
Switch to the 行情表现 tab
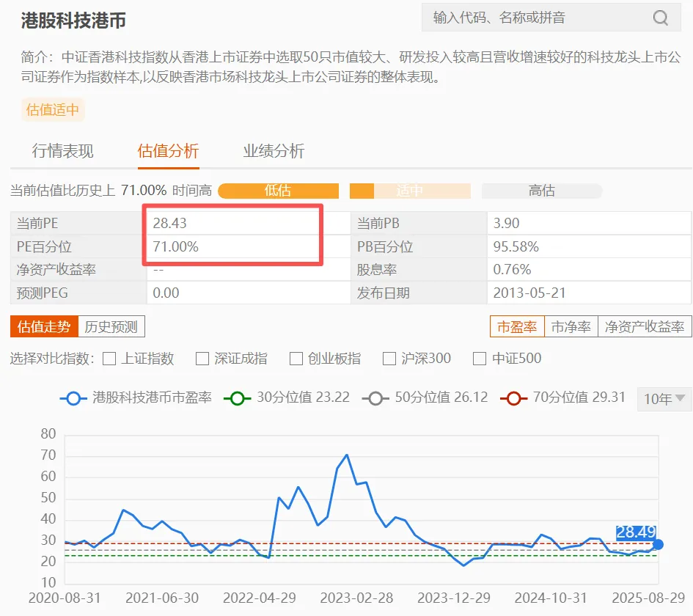click(x=63, y=152)
